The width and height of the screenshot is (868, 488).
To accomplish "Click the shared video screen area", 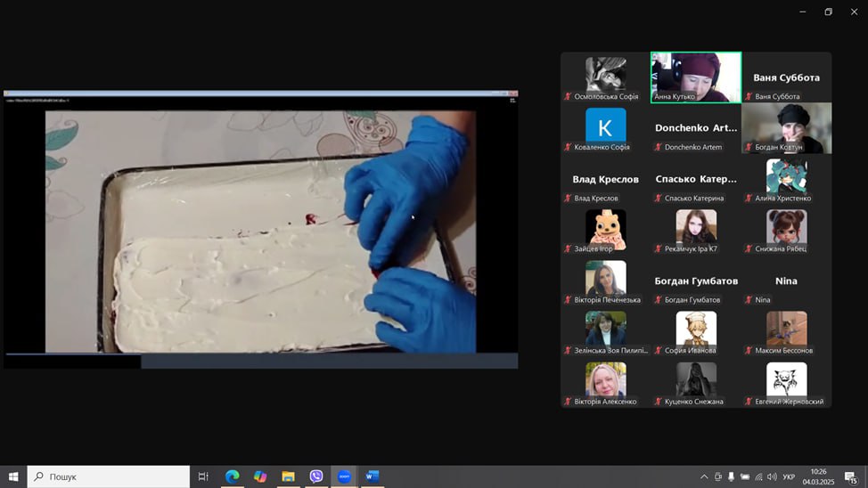I will point(260,231).
